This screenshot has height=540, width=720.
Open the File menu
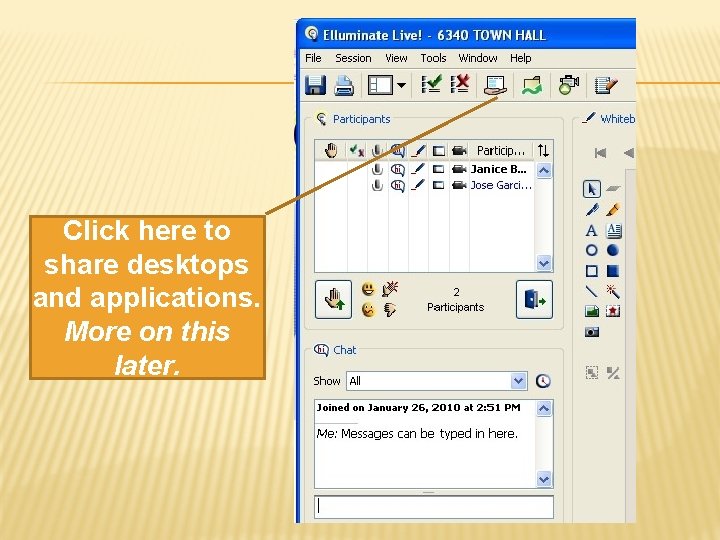pos(313,58)
